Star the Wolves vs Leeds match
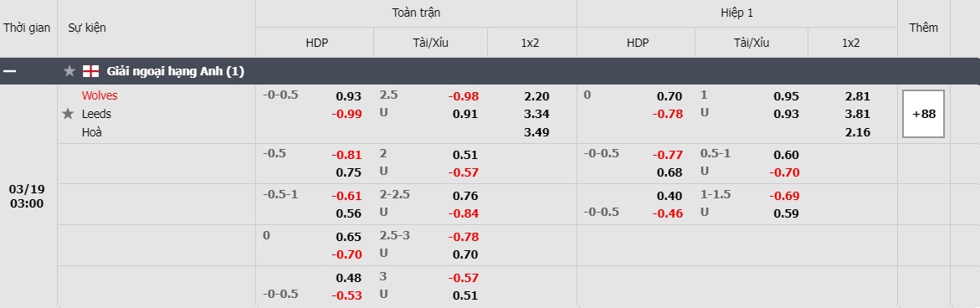Image resolution: width=980 pixels, height=308 pixels. click(x=68, y=114)
